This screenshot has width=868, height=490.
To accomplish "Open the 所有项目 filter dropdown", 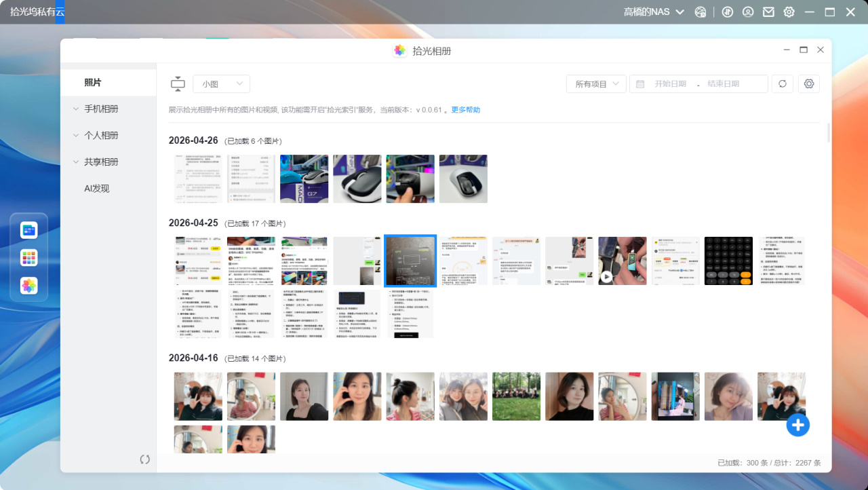I will tap(596, 83).
